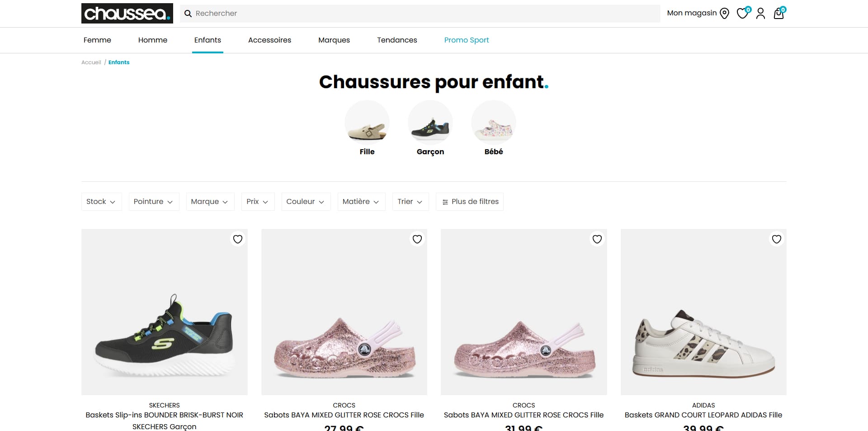Open the Garçon category shoe thumbnail

click(x=430, y=123)
